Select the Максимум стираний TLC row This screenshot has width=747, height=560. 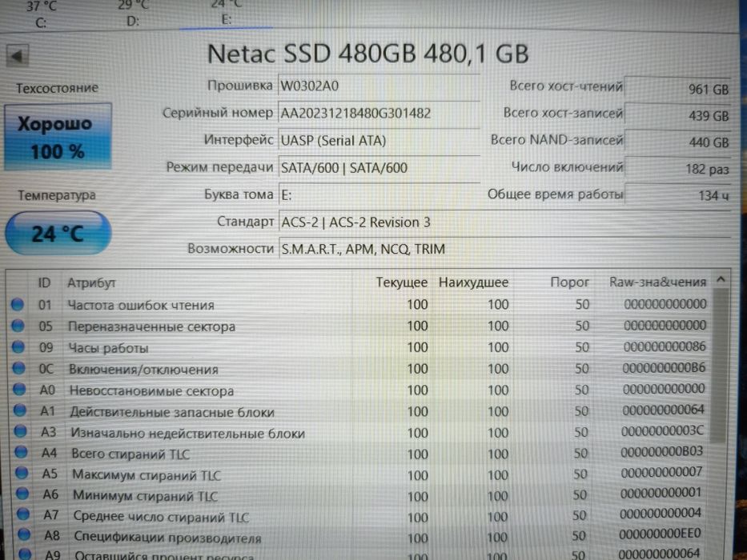point(359,474)
